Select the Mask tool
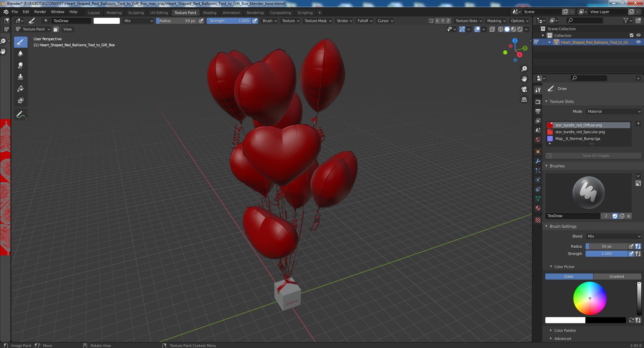Viewport: 644px width, 348px height. click(20, 100)
